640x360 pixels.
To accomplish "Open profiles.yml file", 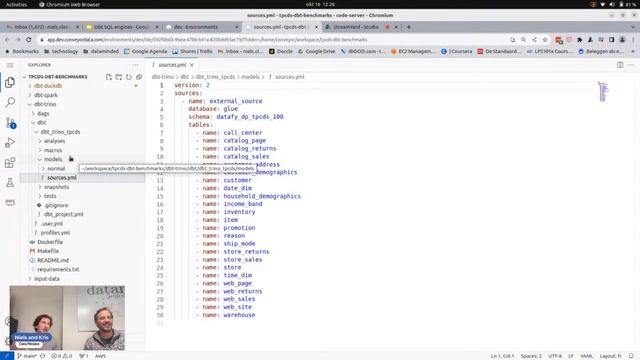I will coord(55,233).
